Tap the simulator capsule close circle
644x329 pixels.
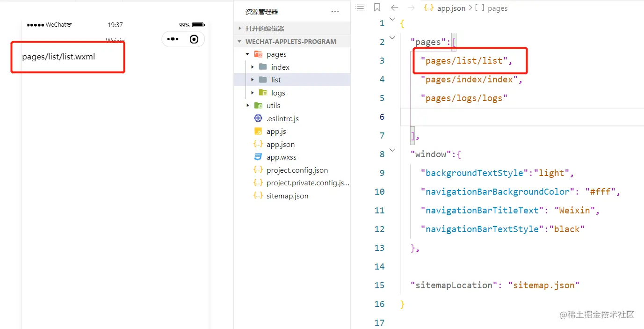194,39
